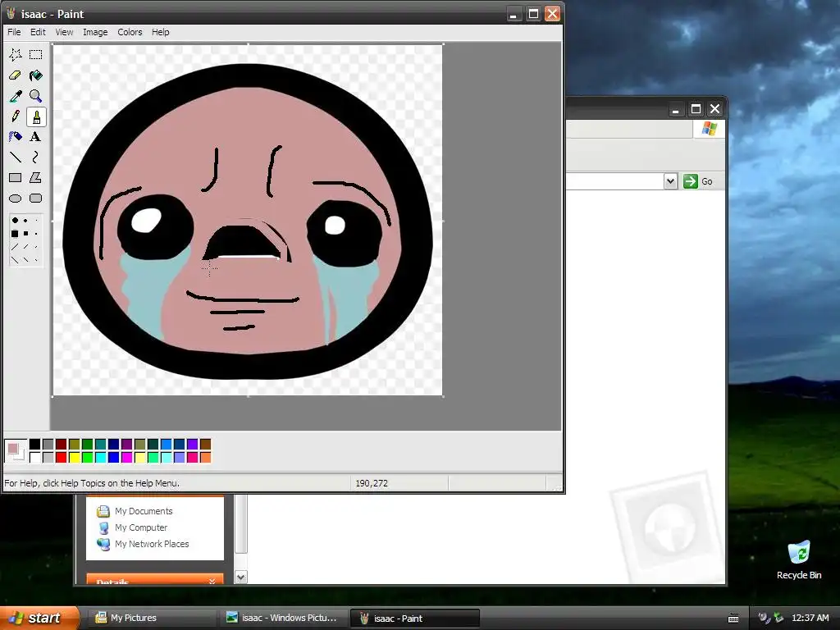This screenshot has height=630, width=840.
Task: Choose the Rounded Rectangle tool
Action: pos(36,199)
